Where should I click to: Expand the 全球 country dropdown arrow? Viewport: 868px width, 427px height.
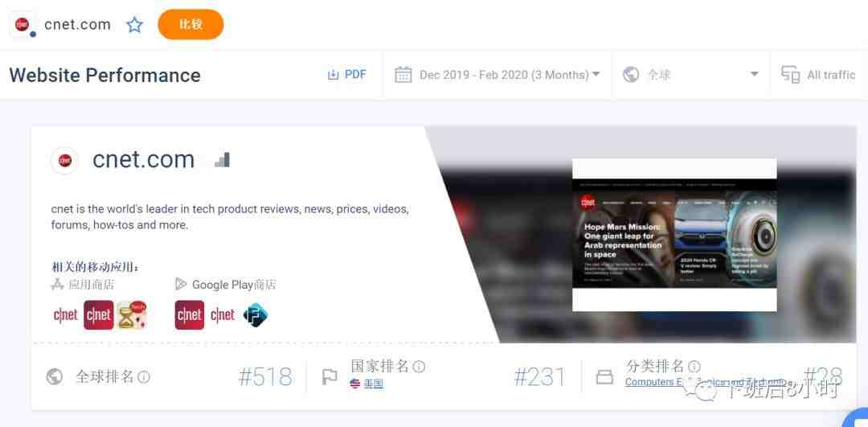(x=754, y=74)
